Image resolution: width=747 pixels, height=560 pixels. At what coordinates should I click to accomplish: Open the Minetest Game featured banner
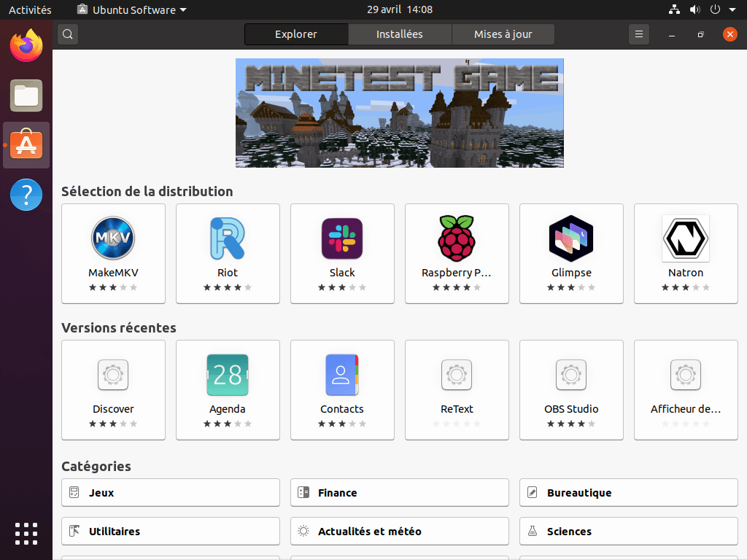pos(400,113)
